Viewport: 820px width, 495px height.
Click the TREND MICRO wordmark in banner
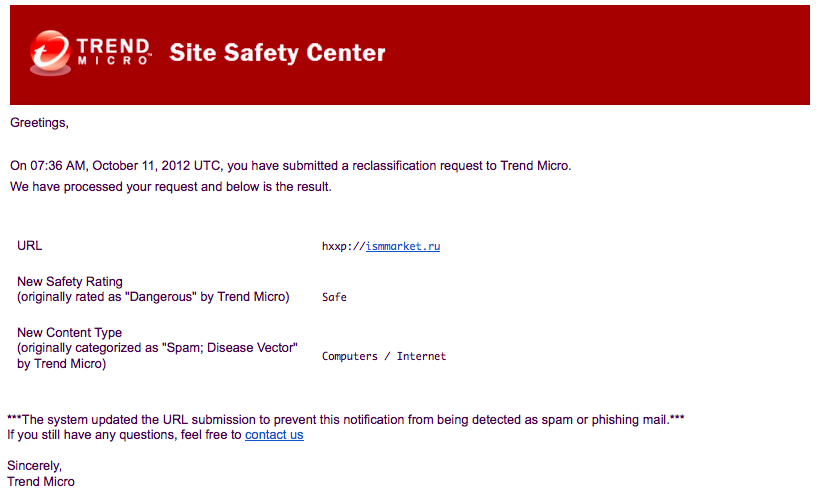(x=114, y=52)
